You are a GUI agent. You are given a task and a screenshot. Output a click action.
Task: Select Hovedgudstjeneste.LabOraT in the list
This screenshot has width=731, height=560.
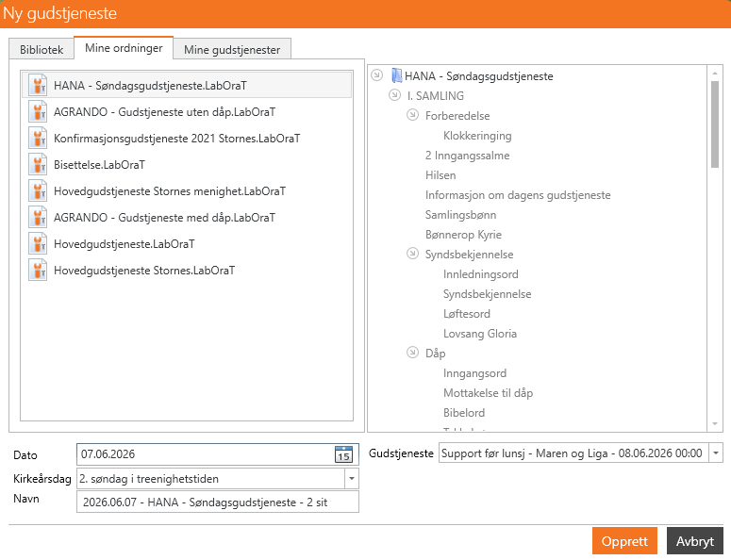coord(187,243)
